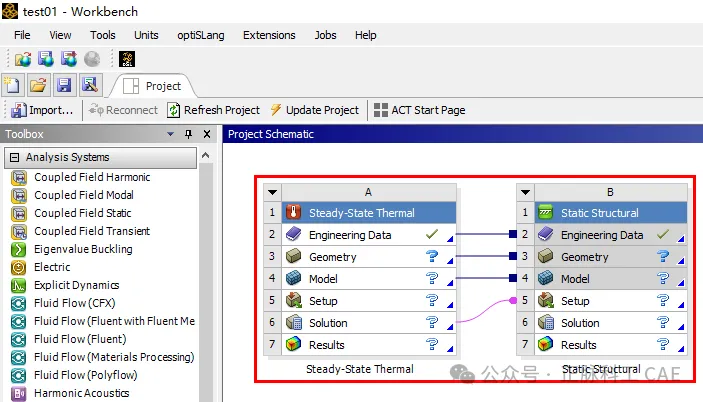Click the New project icon
The width and height of the screenshot is (703, 402).
(x=12, y=85)
